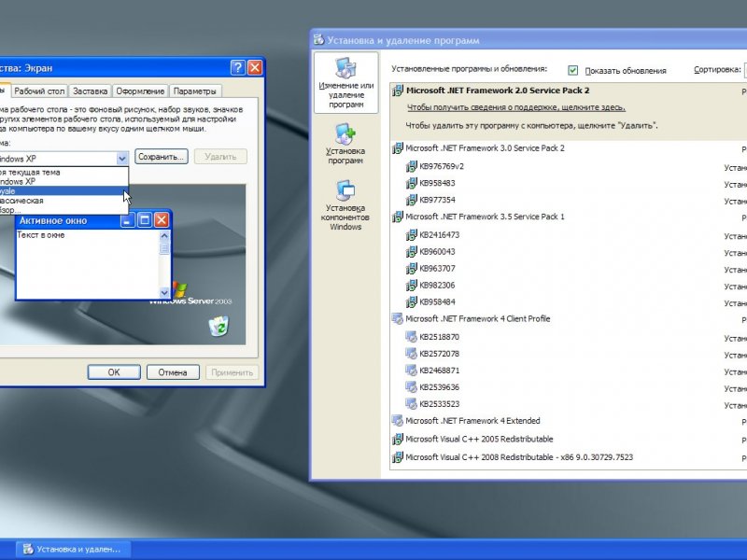The width and height of the screenshot is (747, 560).
Task: Click the help question-mark button in Display Properties
Action: [x=238, y=67]
